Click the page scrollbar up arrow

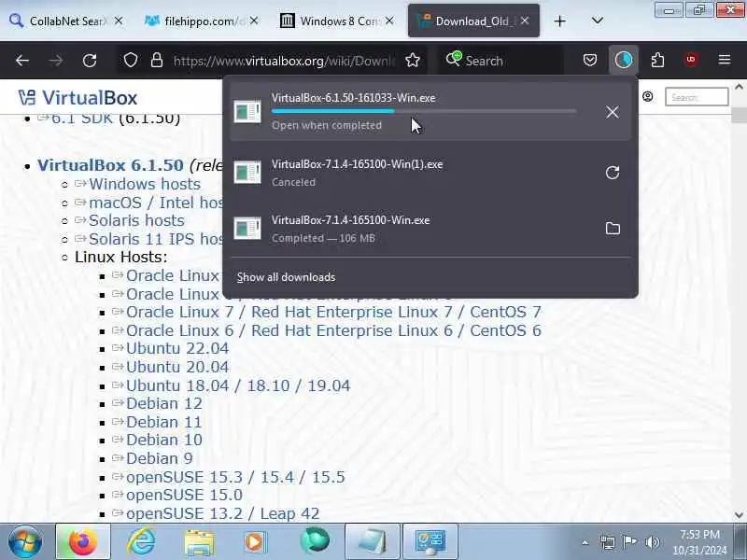coord(739,87)
